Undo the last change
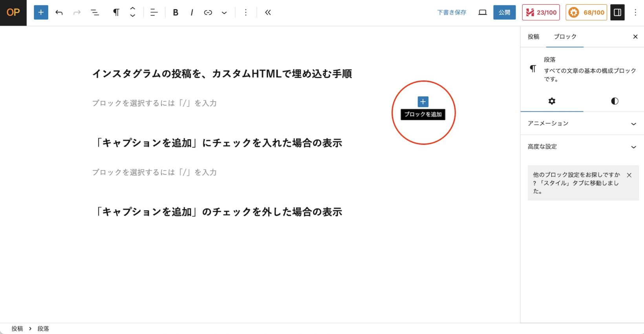644x334 pixels. [x=59, y=13]
